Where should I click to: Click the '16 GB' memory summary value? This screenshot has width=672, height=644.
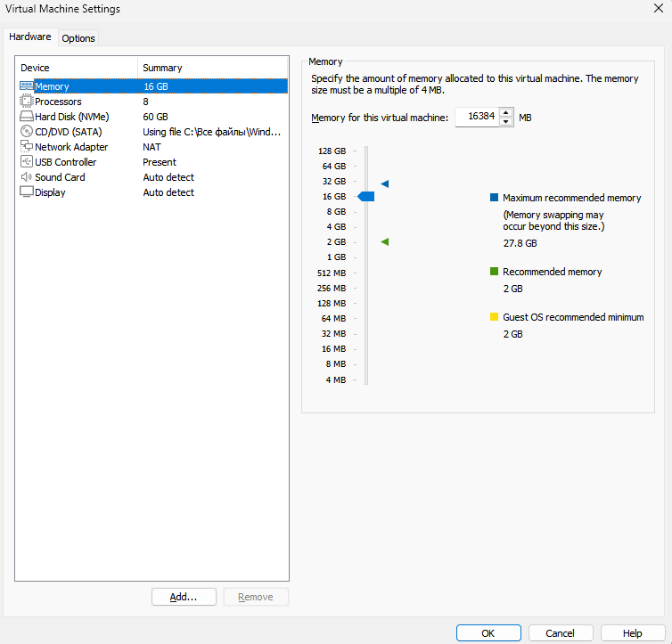tap(156, 86)
